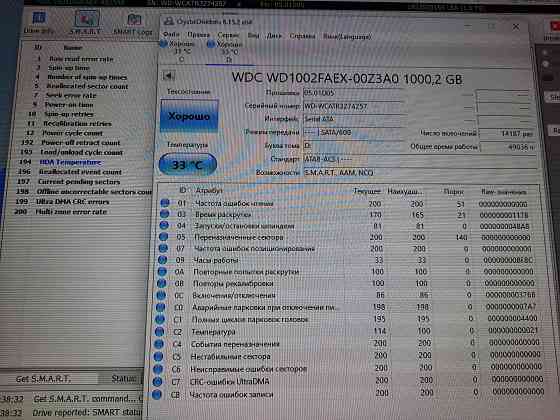
Task: Click the status circle for attribute 09
Action: [x=162, y=260]
